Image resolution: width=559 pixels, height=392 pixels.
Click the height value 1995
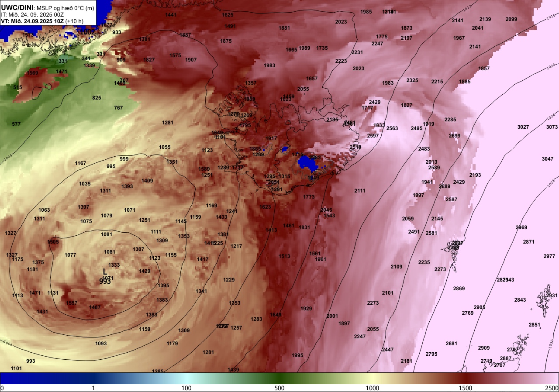pyautogui.click(x=297, y=355)
